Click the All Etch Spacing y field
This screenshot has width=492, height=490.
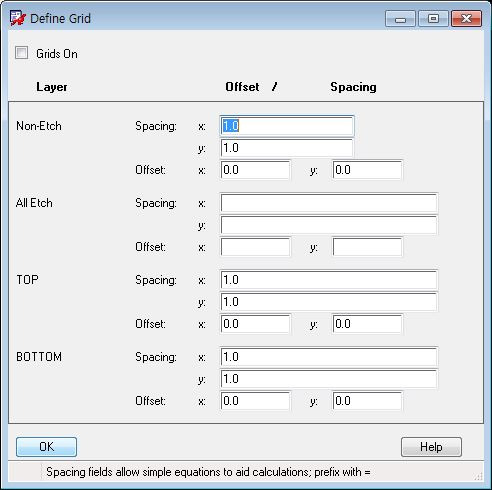pyautogui.click(x=329, y=225)
